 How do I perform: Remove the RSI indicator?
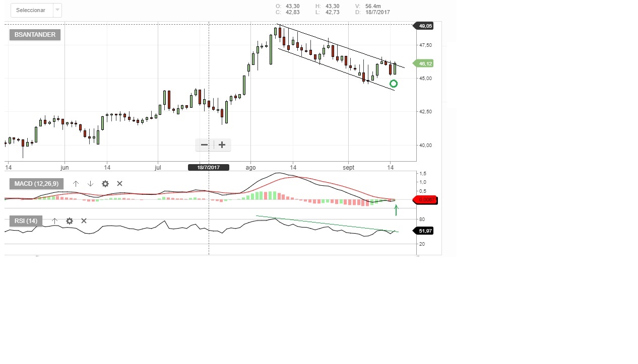[84, 221]
